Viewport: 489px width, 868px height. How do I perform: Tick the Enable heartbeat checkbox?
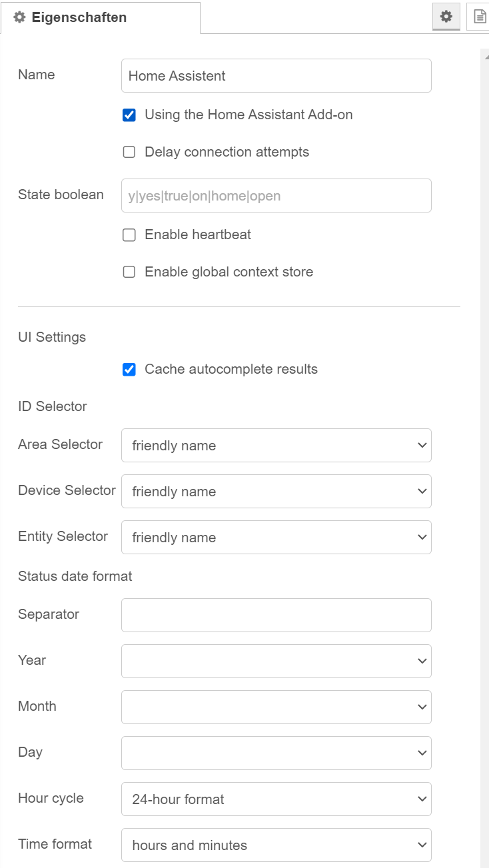[x=129, y=234]
